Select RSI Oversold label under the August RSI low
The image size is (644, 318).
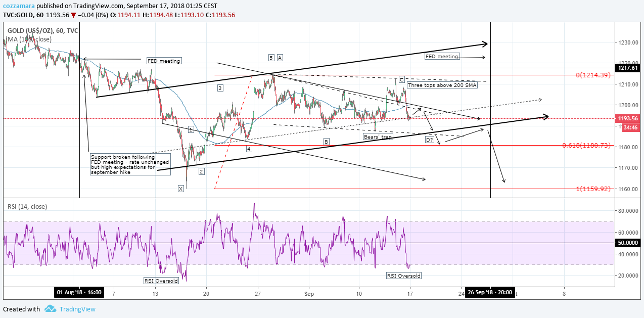click(x=162, y=281)
